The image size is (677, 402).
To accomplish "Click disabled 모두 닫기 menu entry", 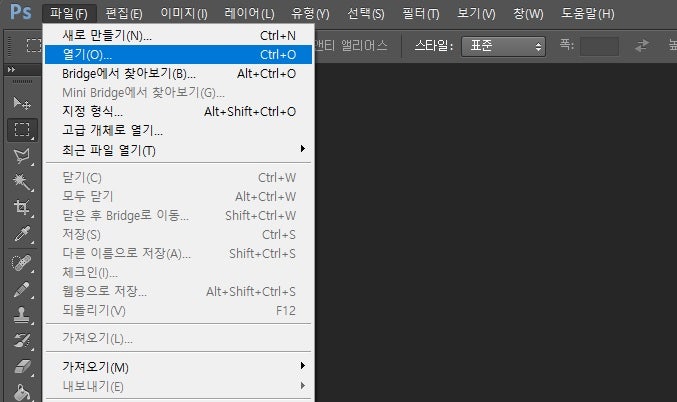I will [x=178, y=196].
